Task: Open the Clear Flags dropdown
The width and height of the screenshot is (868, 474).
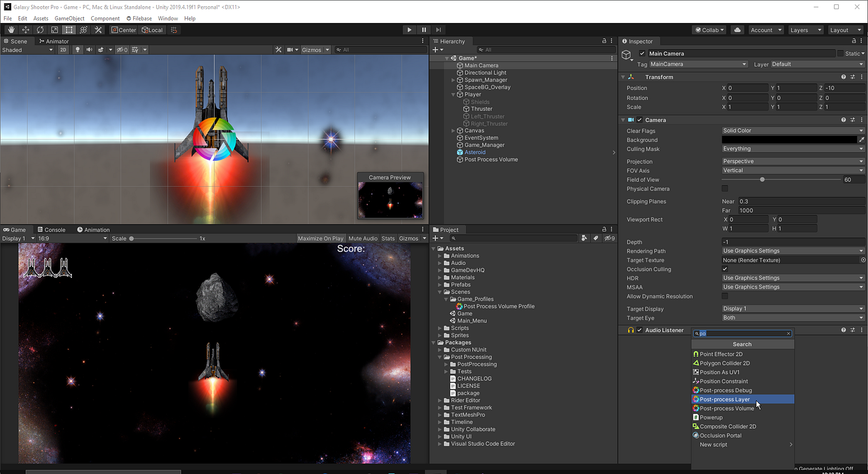Action: 793,130
